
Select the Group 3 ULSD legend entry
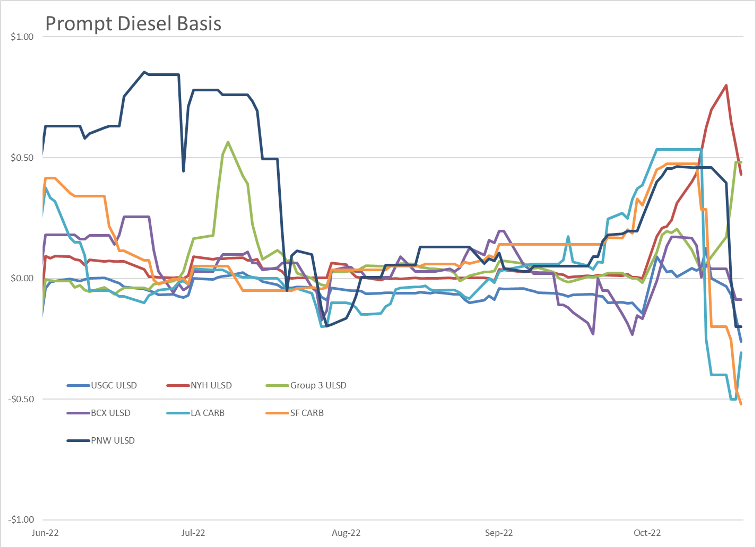click(x=306, y=385)
